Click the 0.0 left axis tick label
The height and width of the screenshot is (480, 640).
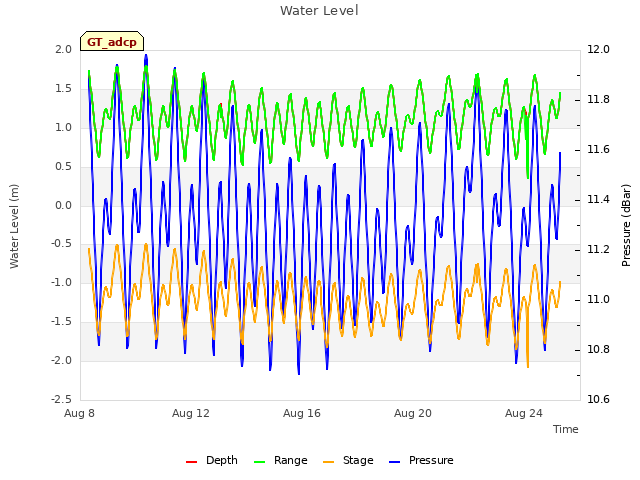tap(63, 205)
